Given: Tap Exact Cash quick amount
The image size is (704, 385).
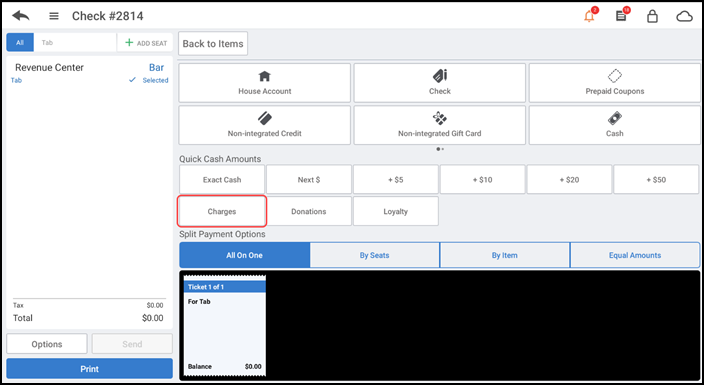Looking at the screenshot, I should pyautogui.click(x=222, y=180).
